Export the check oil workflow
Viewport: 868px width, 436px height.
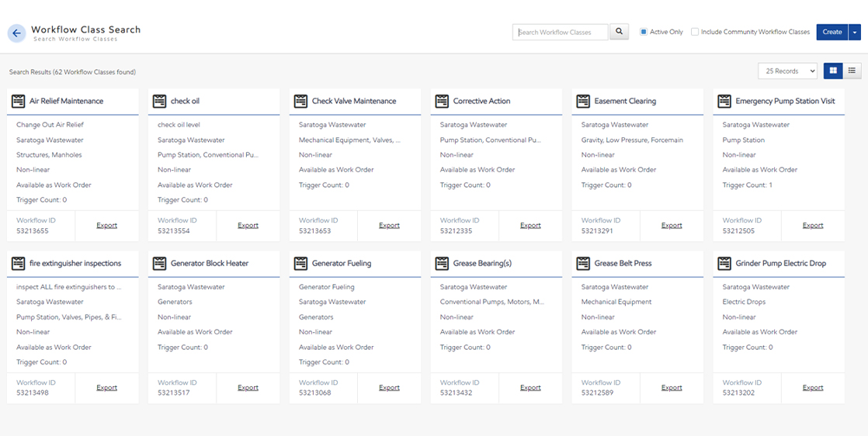[x=248, y=225]
